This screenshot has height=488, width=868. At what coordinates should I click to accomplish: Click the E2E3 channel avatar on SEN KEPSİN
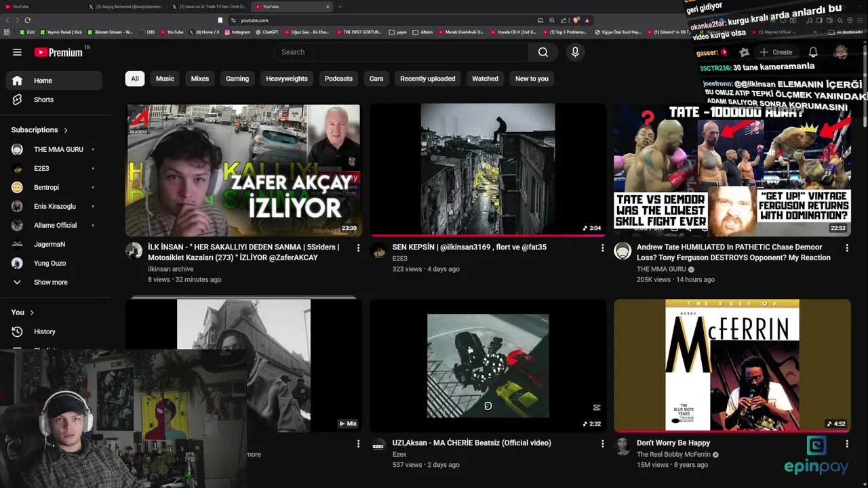(378, 251)
